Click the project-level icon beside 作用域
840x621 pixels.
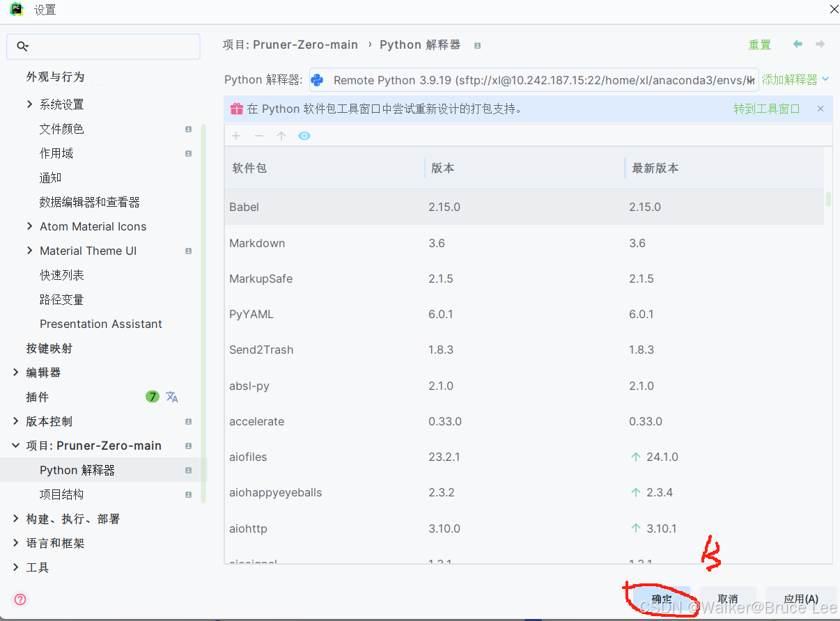coord(188,153)
